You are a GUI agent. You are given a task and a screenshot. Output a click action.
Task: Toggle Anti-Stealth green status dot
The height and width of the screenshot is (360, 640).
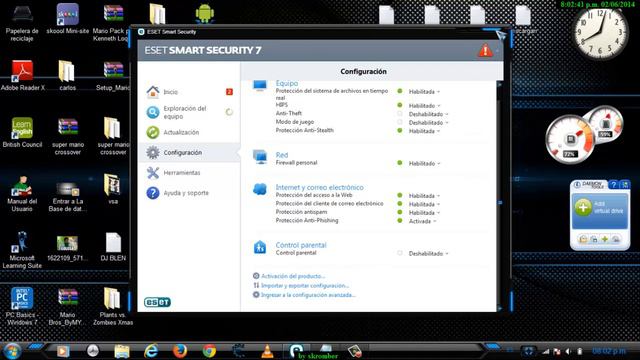pos(400,131)
